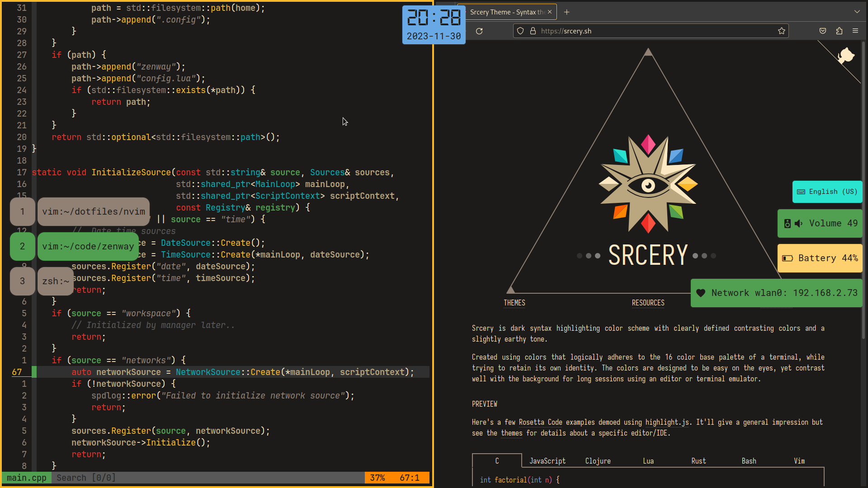Bookmark this page with the star icon
This screenshot has height=488, width=868.
pos(781,31)
